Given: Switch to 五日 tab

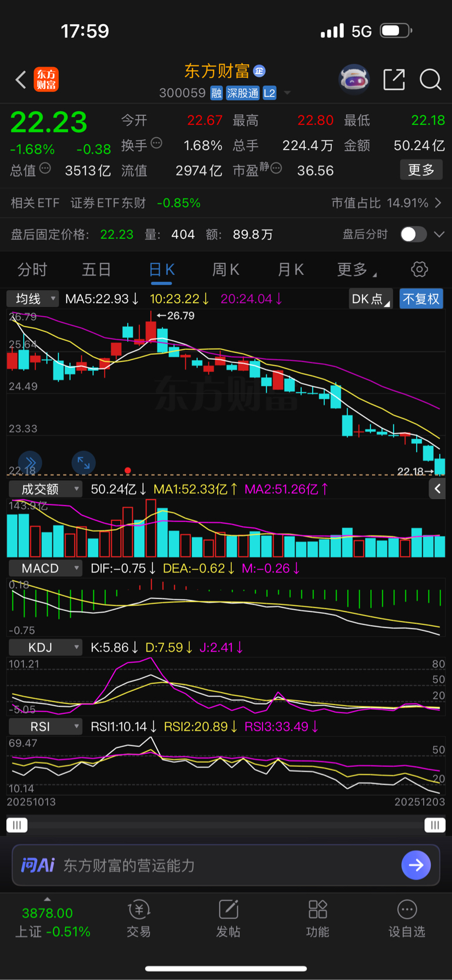Looking at the screenshot, I should (97, 270).
